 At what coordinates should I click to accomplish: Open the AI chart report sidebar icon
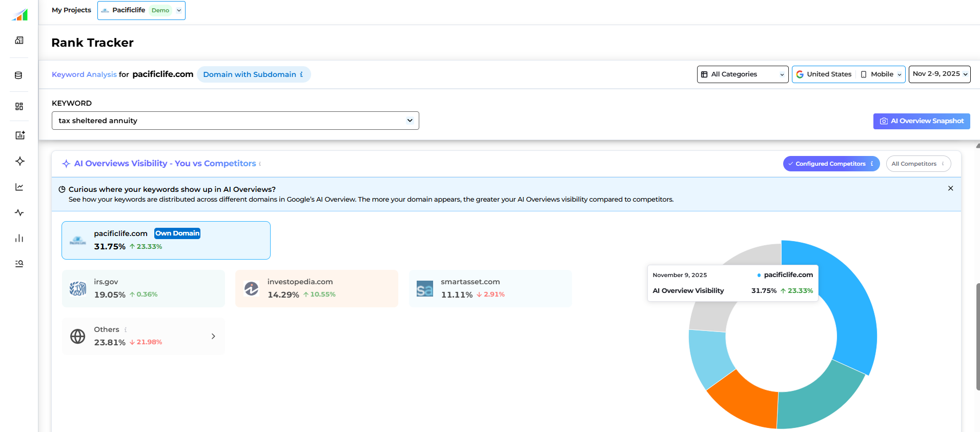pyautogui.click(x=20, y=135)
